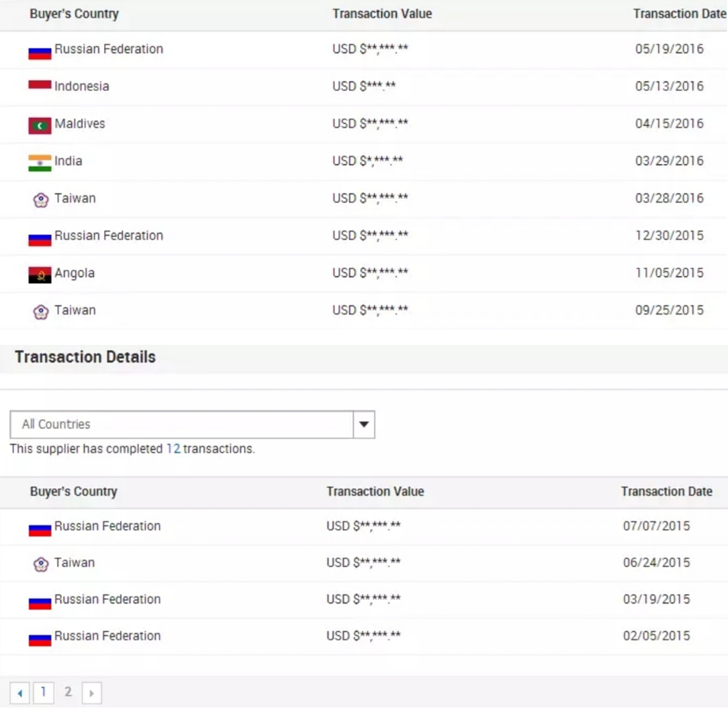The width and height of the screenshot is (728, 722).
Task: Click the Taiwan emblem dated 06/24/2015
Action: tap(41, 564)
